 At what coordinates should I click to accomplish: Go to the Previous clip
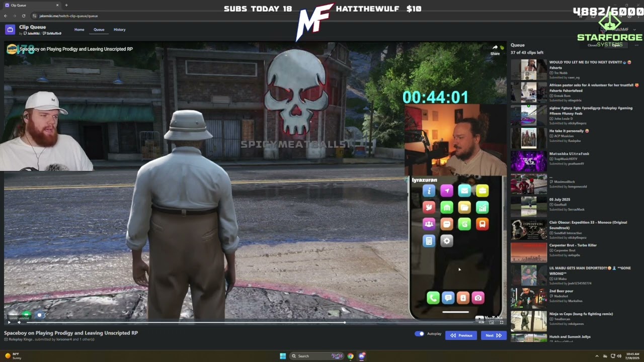[x=461, y=335]
